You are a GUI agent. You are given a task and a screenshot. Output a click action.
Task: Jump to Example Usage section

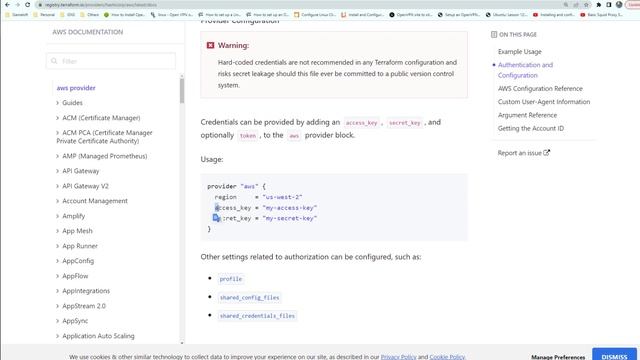(x=520, y=52)
